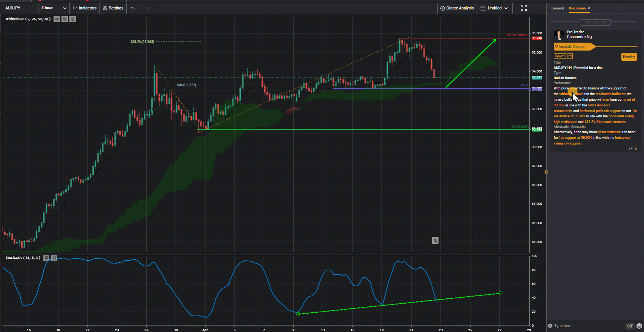The height and width of the screenshot is (332, 644).
Task: Click the 50%(93.277) Fibonacci label
Action: coord(186,85)
